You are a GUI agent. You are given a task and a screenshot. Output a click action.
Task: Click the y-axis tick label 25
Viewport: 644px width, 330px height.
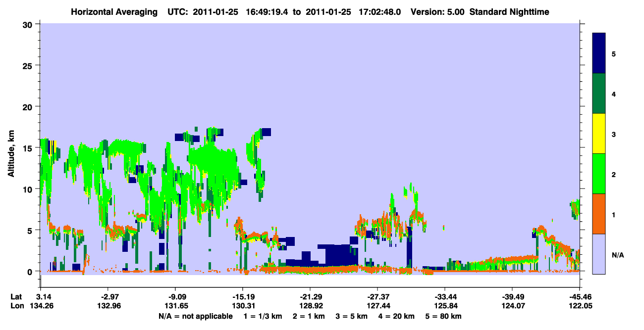pos(29,65)
